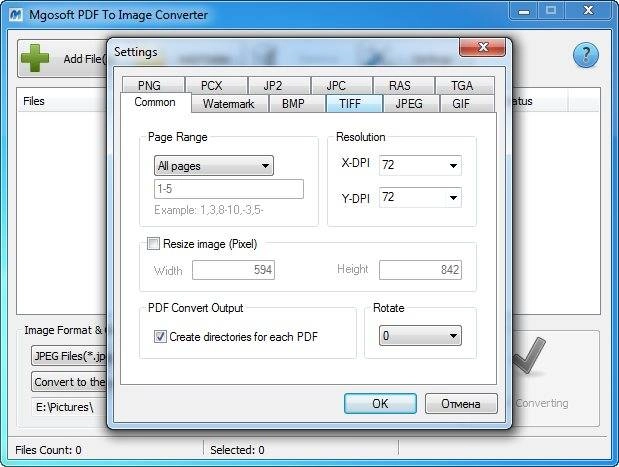Click the Selected: 0 status text
619x467 pixels.
click(237, 450)
